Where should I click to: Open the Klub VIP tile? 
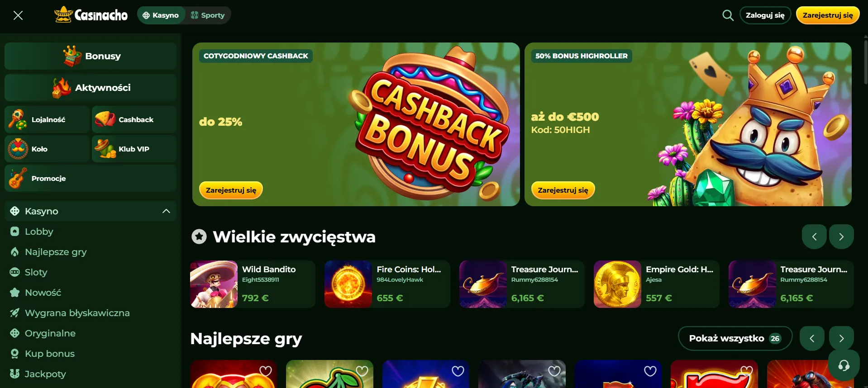click(134, 149)
